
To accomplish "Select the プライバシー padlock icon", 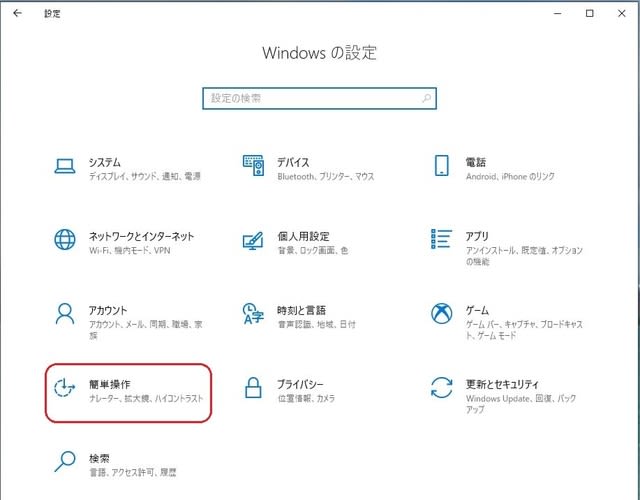I will coord(253,388).
